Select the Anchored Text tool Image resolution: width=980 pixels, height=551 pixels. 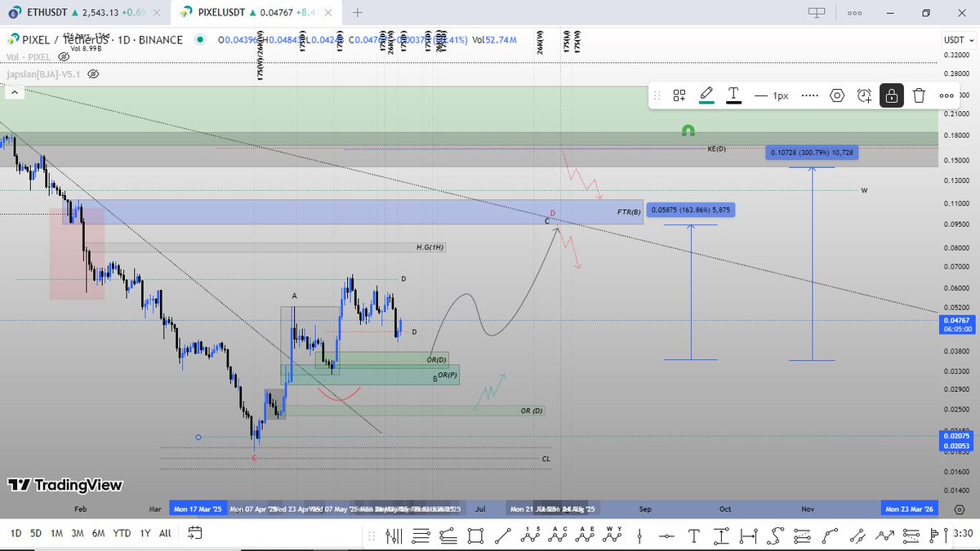pos(721,535)
